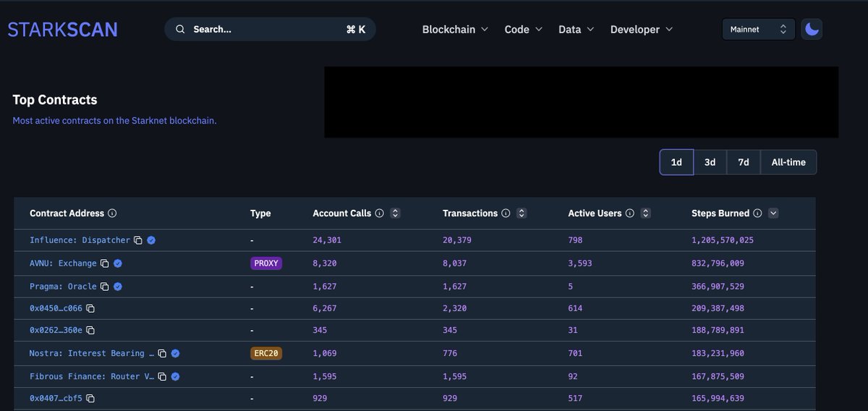Open Nostra: Interest Bearing contract
868x411 pixels.
pos(92,353)
